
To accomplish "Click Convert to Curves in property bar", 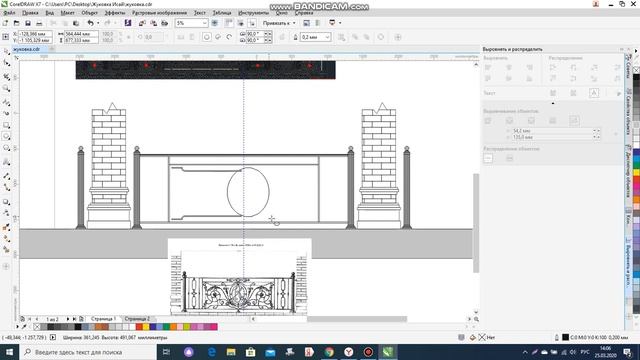I will point(380,37).
